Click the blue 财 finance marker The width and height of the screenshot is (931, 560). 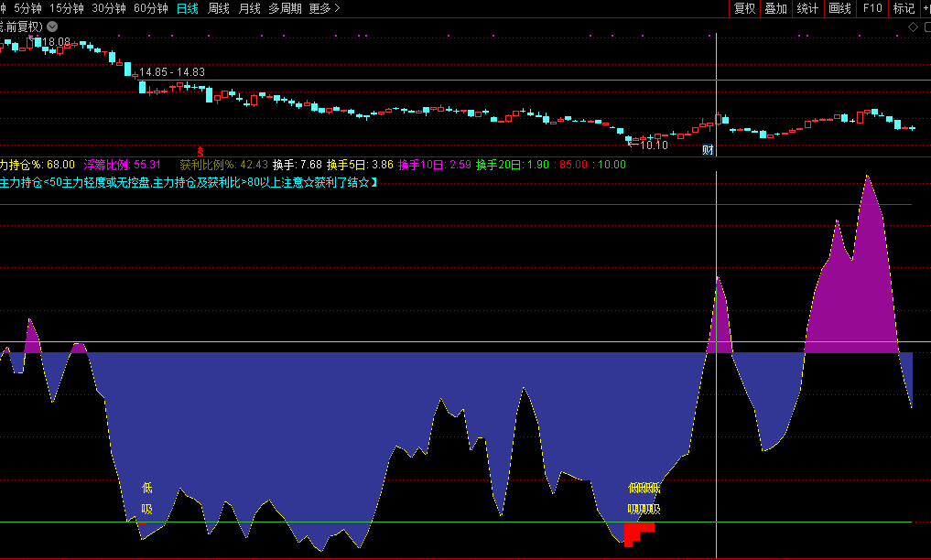708,149
